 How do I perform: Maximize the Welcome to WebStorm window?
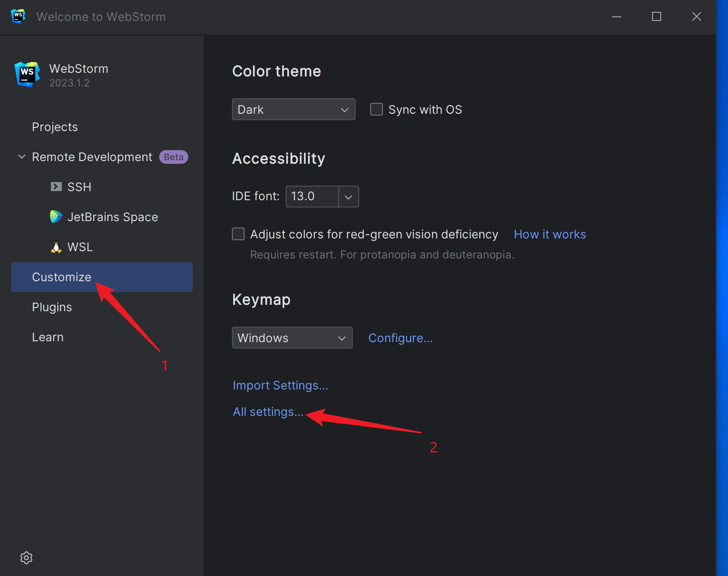657,17
